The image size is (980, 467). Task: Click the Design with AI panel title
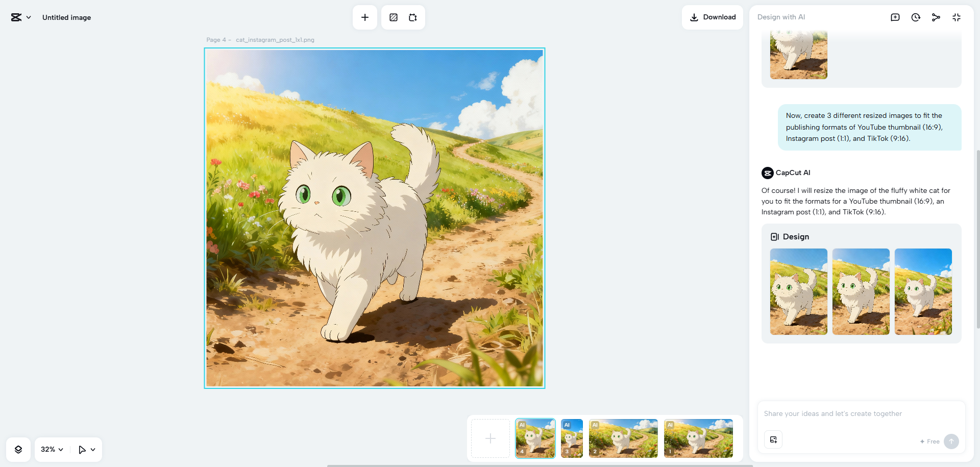coord(781,17)
